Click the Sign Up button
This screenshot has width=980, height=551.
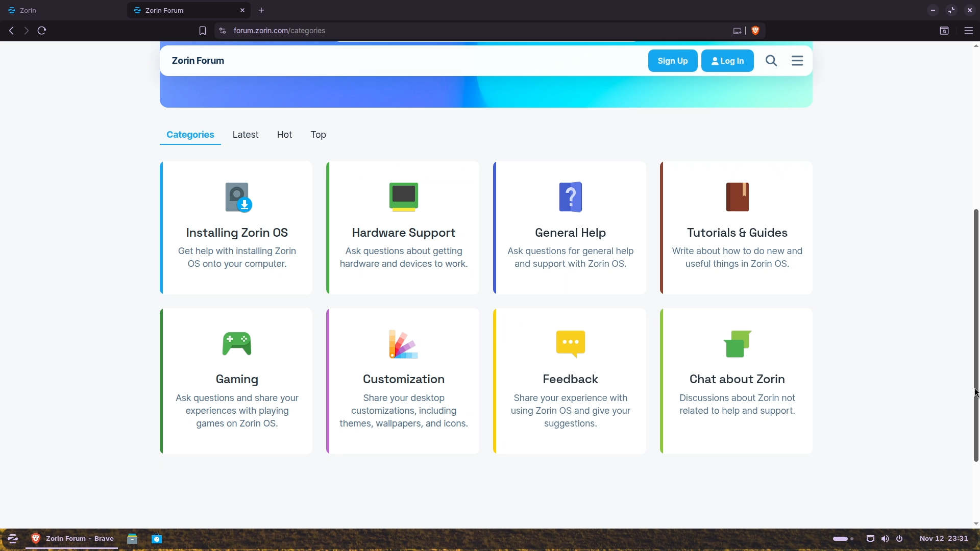[673, 61]
